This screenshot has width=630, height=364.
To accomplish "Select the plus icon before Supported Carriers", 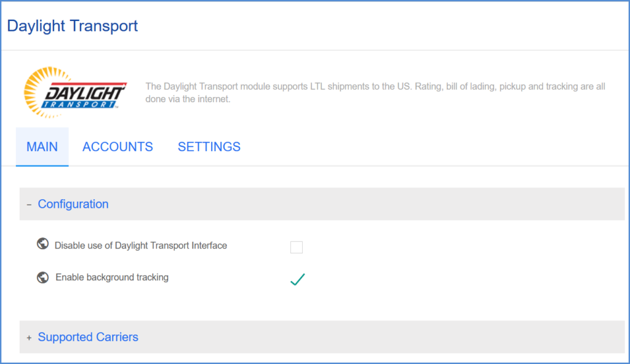I will tap(28, 337).
